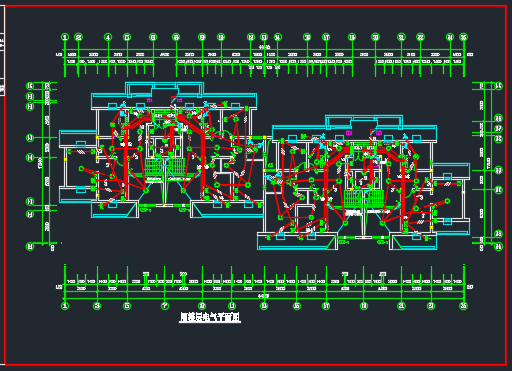The width and height of the screenshot is (512, 371).
Task: Select axis bubble 4 above the plan
Action: pos(108,37)
